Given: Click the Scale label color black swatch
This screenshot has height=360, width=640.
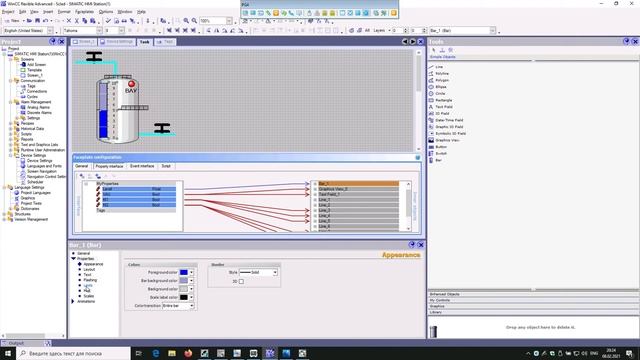Looking at the screenshot, I should 184,298.
